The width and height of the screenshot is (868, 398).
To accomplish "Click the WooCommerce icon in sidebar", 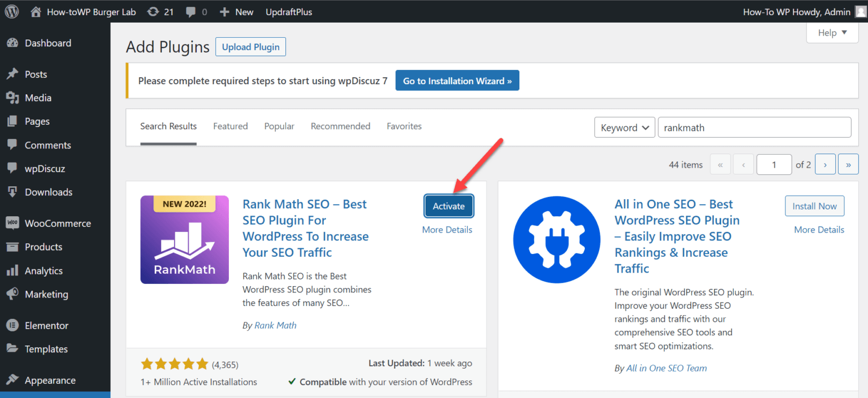I will tap(12, 223).
